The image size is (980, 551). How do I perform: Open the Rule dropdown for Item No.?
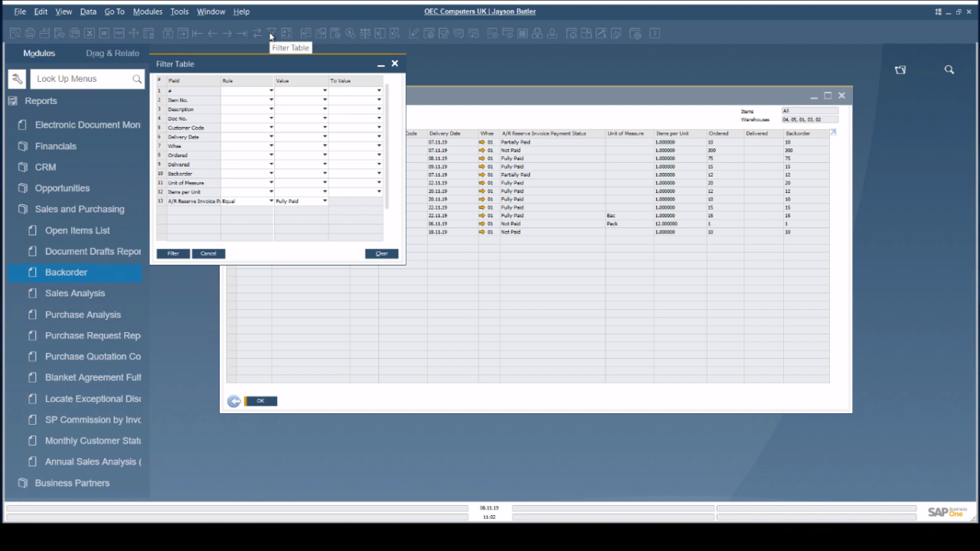tap(271, 99)
